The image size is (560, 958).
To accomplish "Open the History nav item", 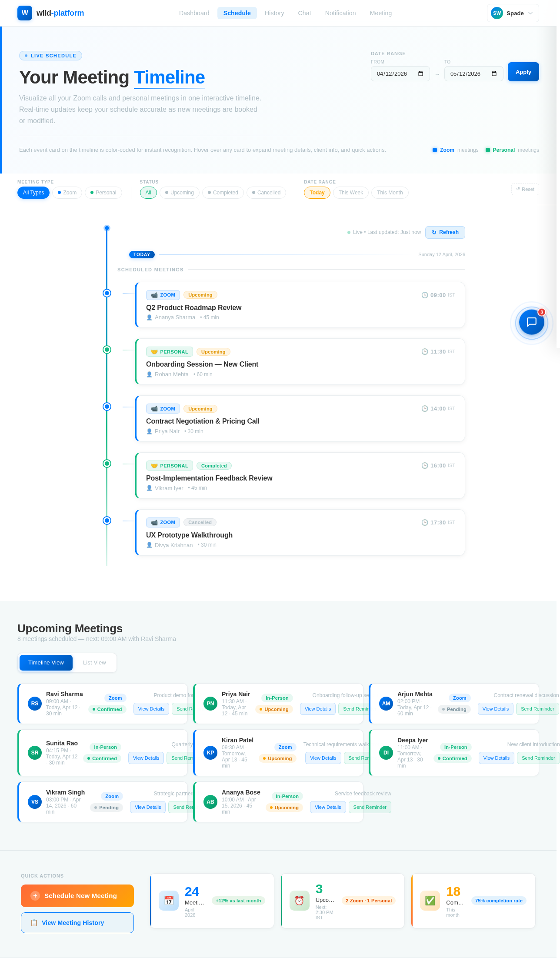I will pos(274,13).
